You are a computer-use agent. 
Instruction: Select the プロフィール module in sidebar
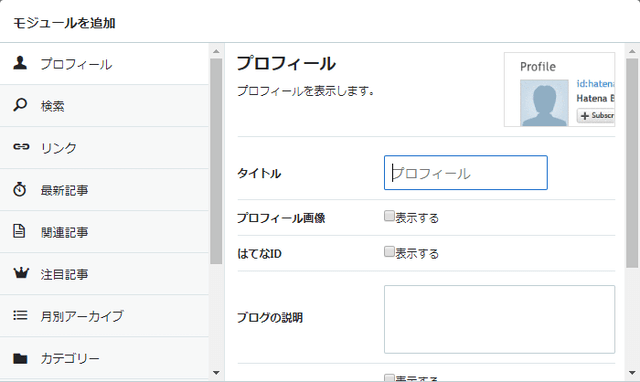coord(104,64)
